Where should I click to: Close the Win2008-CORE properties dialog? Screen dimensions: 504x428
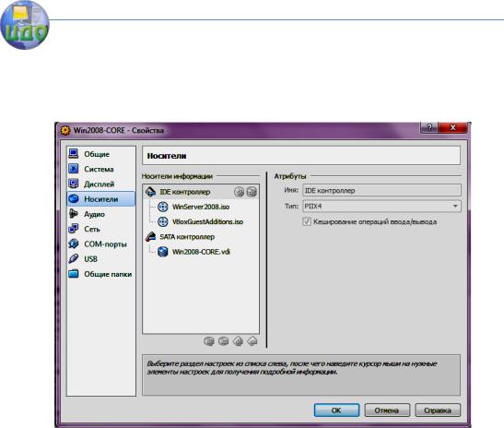click(452, 127)
